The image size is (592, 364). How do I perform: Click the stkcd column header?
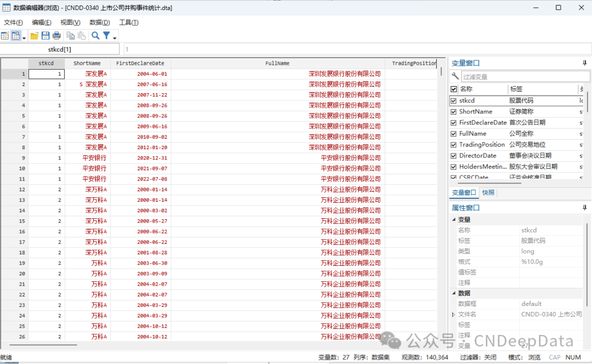pyautogui.click(x=46, y=64)
